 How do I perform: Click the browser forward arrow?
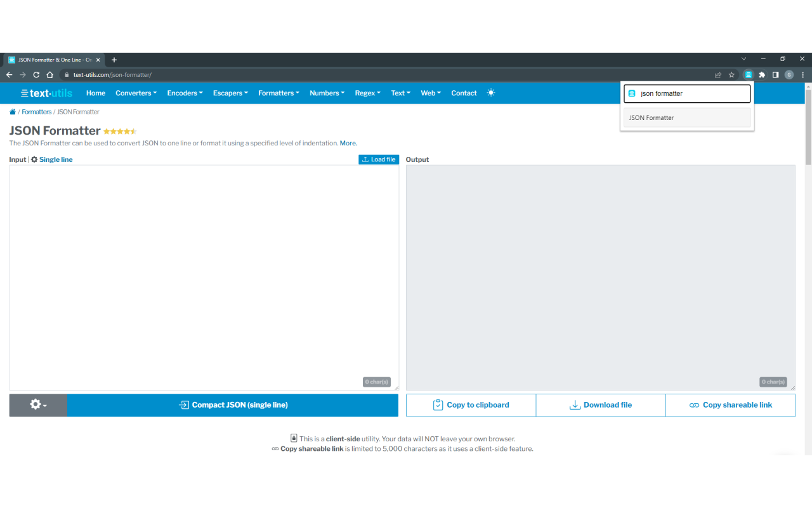[x=23, y=75]
